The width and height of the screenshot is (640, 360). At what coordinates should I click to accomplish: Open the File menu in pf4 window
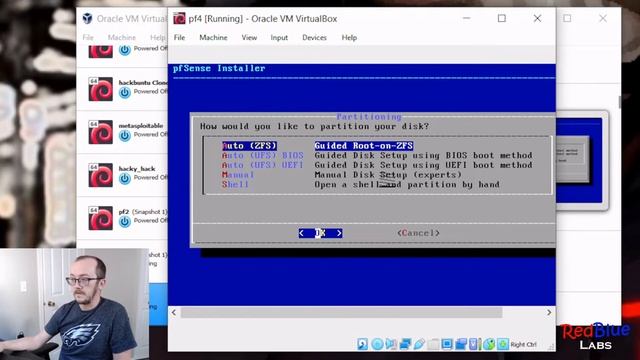(179, 38)
